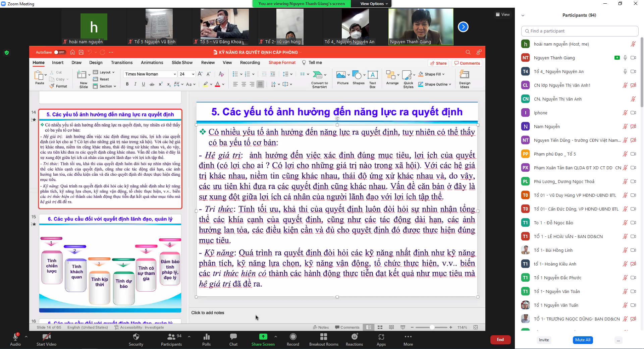Open the Zoom Chat panel
The height and width of the screenshot is (349, 644).
pyautogui.click(x=233, y=337)
